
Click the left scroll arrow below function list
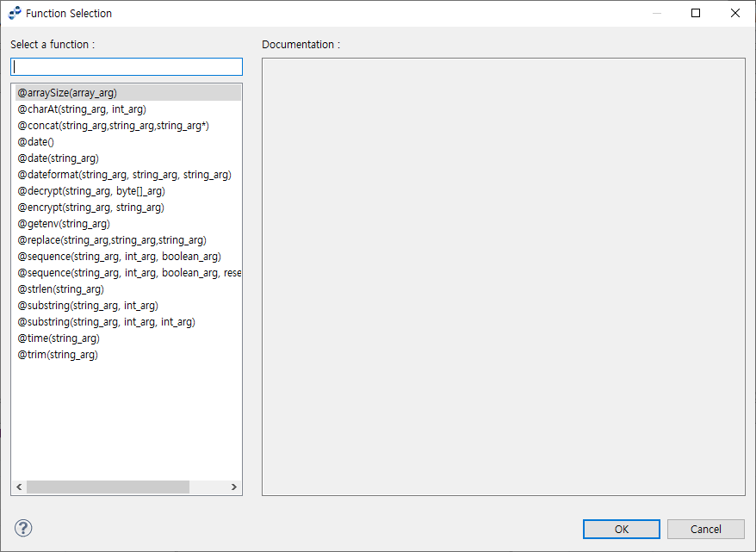19,487
